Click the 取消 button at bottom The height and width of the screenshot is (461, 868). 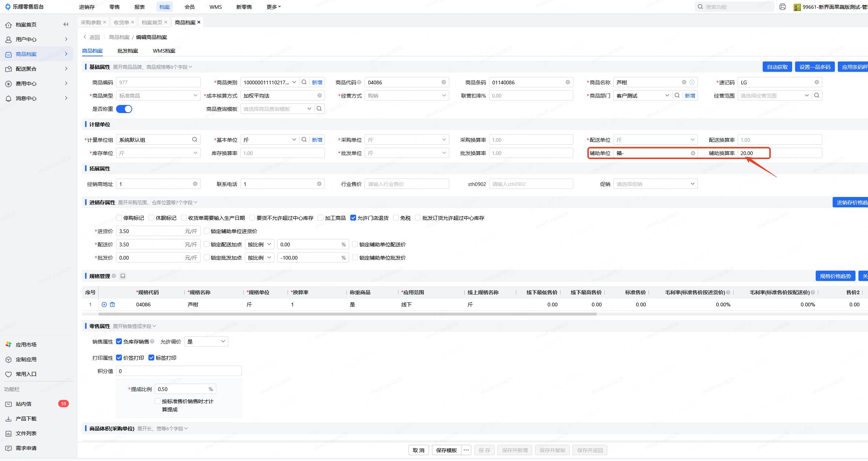pos(418,450)
